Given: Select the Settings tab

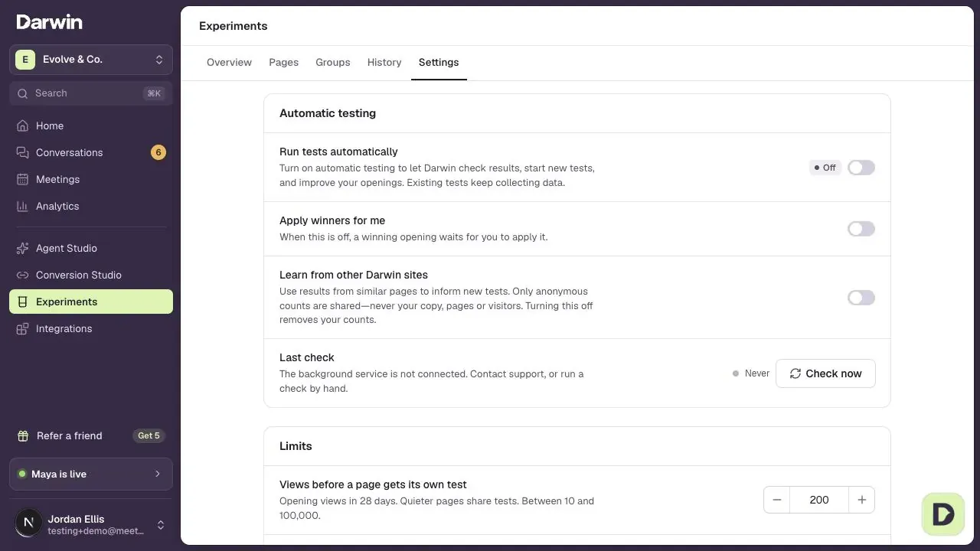Looking at the screenshot, I should (x=439, y=62).
